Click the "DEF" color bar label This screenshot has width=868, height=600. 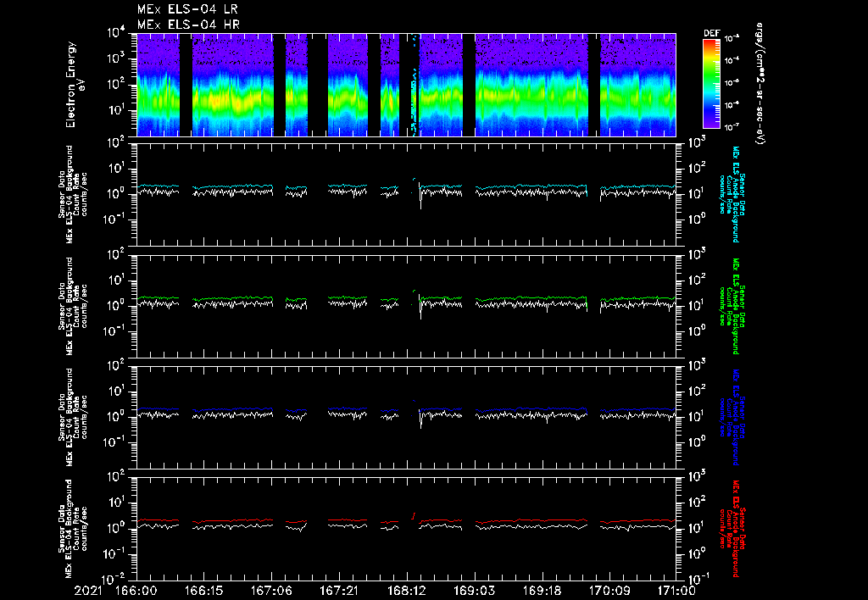pyautogui.click(x=711, y=33)
